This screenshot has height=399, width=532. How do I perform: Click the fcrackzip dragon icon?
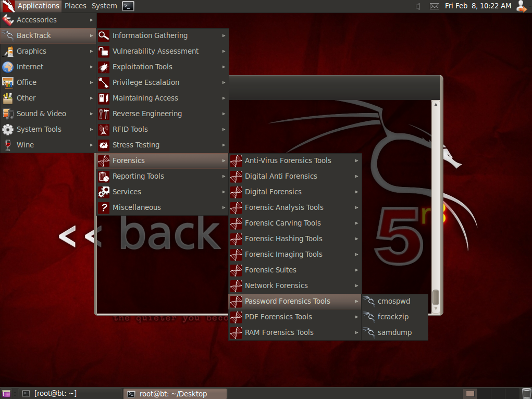[368, 317]
